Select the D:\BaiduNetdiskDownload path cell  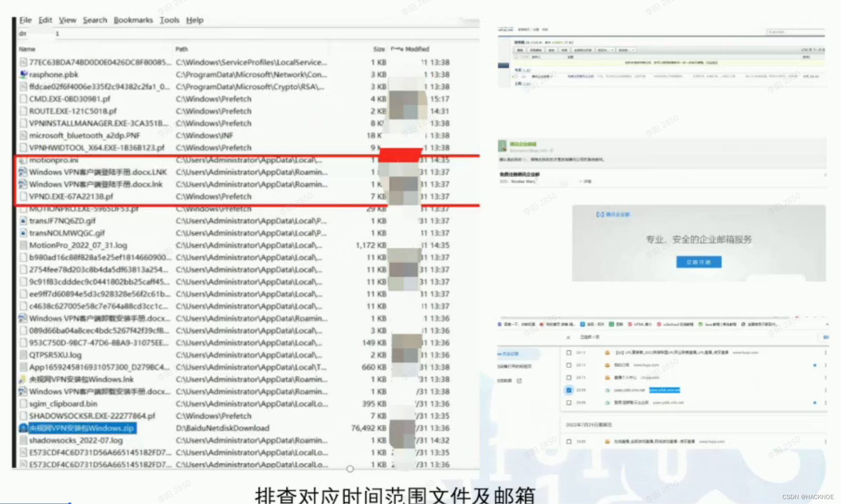(222, 428)
